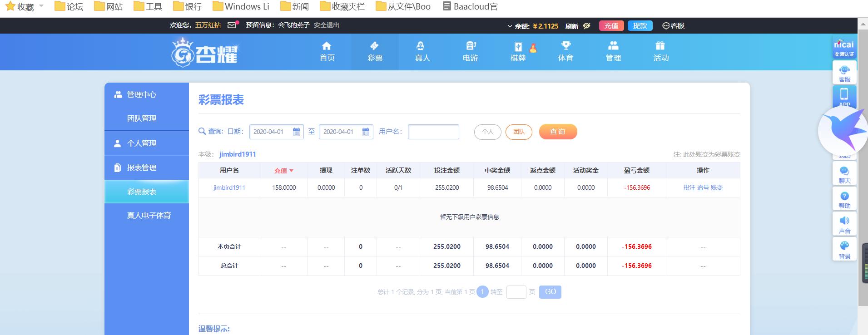
Task: Select the 个人 filter option
Action: (x=487, y=132)
